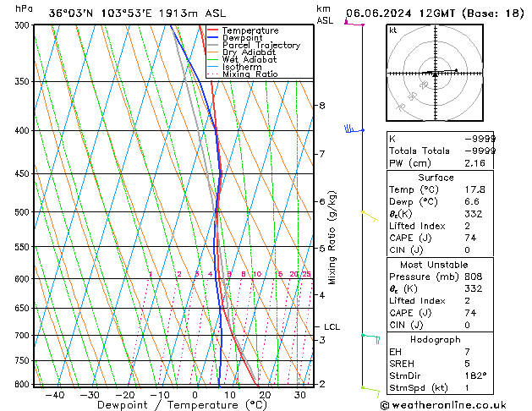Viewport: 532px width, 411px height.
Task: Click the '750' pressure level label
Action: 24,361
